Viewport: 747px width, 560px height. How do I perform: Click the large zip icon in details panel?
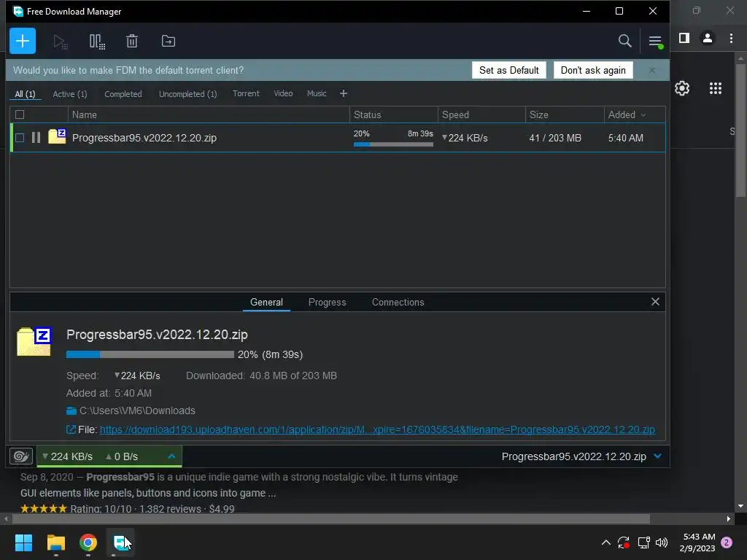[x=34, y=341]
